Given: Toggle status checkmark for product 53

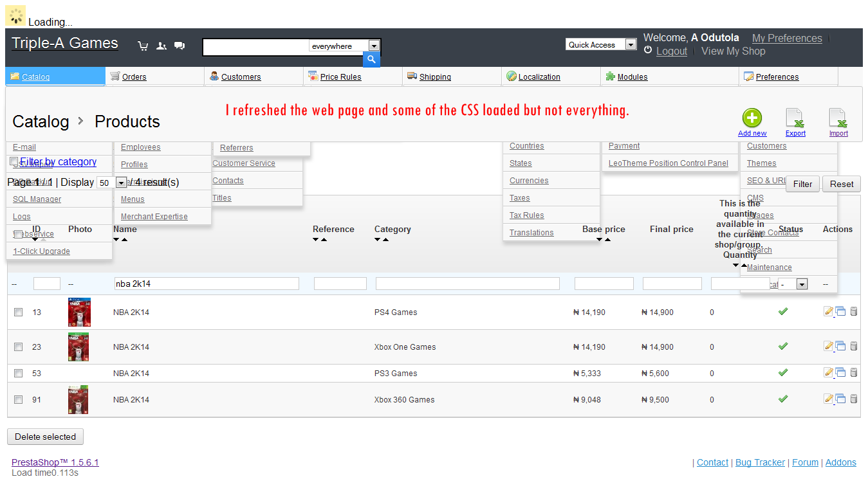Looking at the screenshot, I should (x=783, y=372).
